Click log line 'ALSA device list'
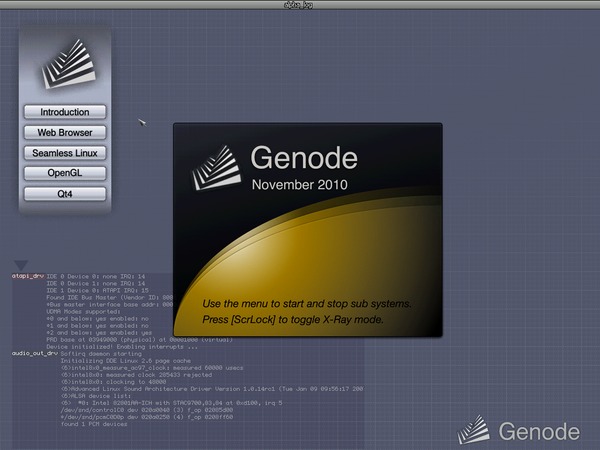 click(x=96, y=396)
